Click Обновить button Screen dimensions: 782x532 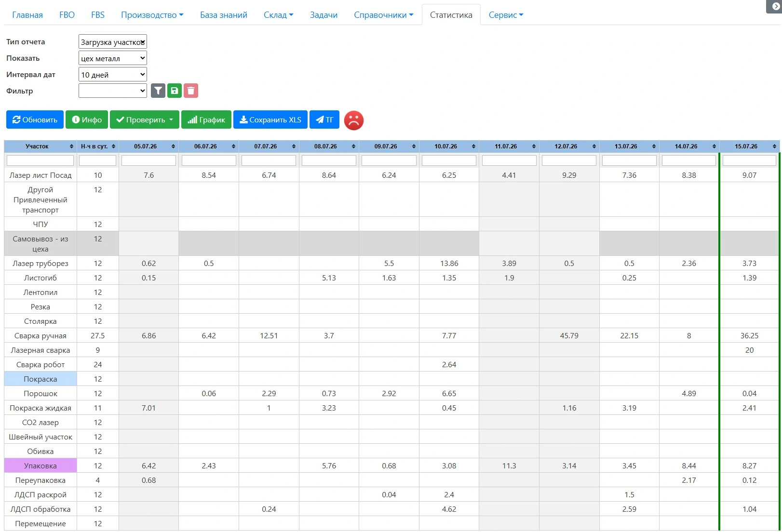[35, 120]
